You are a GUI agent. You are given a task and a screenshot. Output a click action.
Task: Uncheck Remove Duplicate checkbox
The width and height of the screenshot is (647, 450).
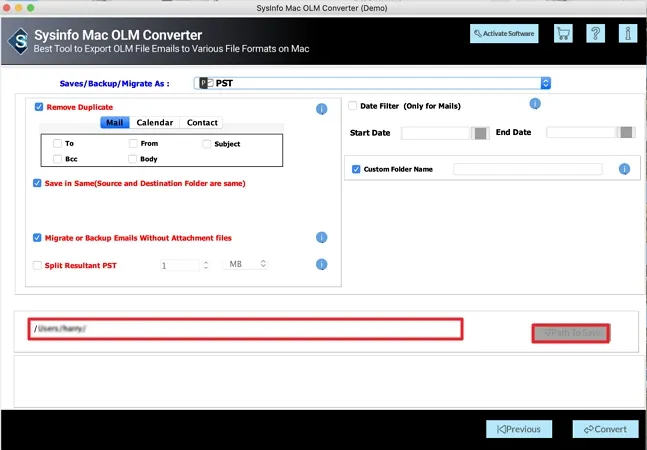point(39,107)
